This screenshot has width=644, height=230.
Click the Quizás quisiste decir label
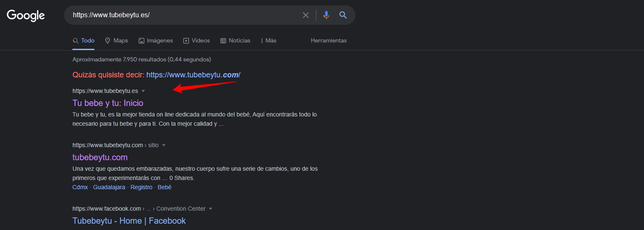(x=108, y=75)
